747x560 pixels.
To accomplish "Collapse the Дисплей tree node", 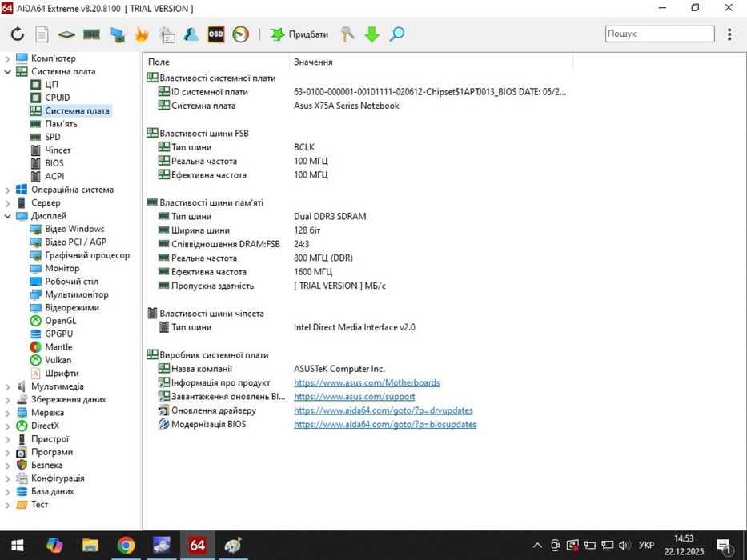I will click(x=8, y=216).
